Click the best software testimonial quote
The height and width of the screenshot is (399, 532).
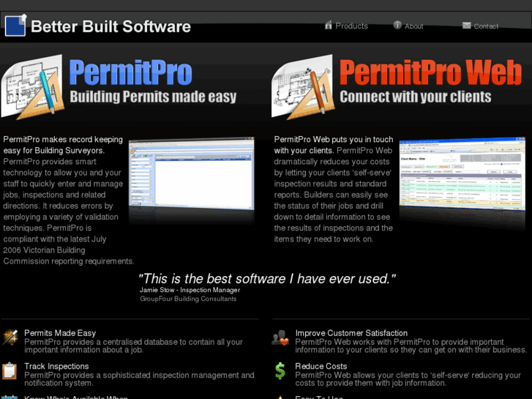pyautogui.click(x=267, y=279)
